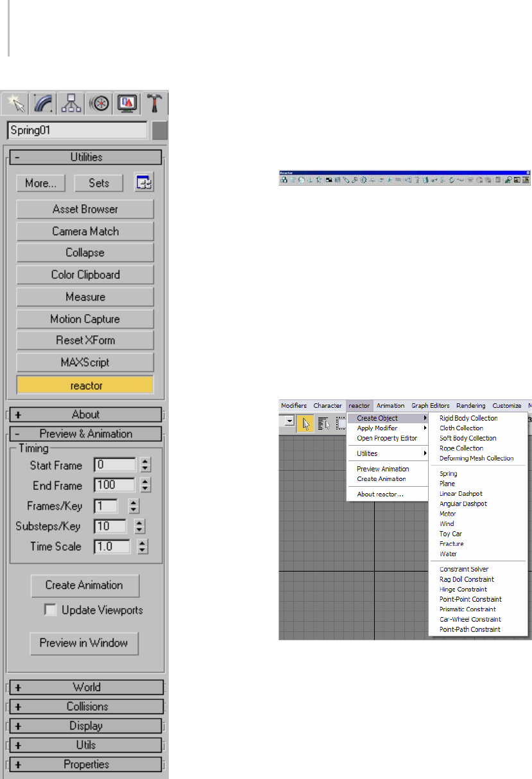This screenshot has height=779, width=532.
Task: Open the Display command panel tab
Action: [x=126, y=103]
